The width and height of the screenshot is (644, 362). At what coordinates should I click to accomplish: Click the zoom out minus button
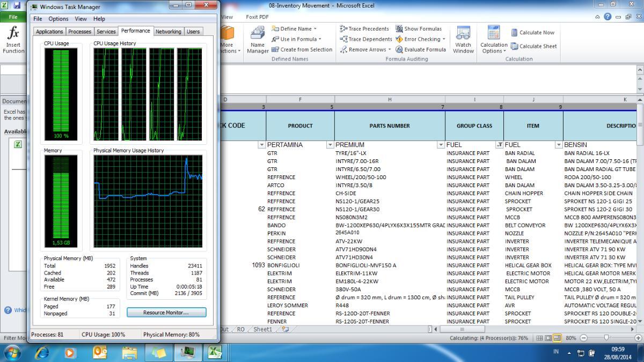coord(584,338)
